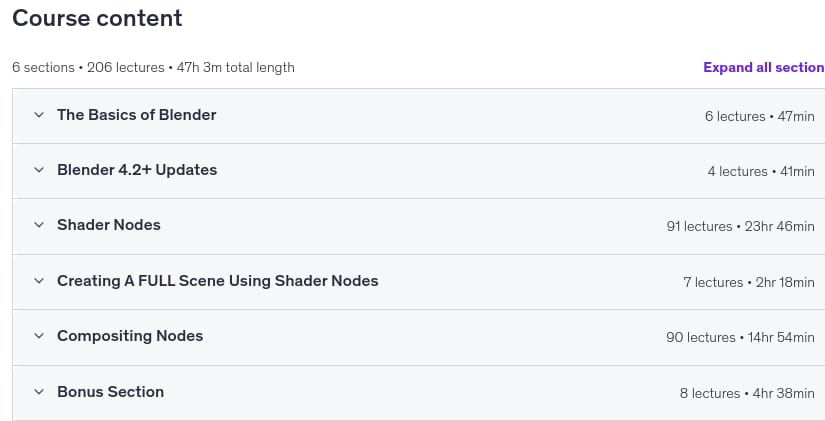Click the 91 lectures • 23hr 46min label
The width and height of the screenshot is (825, 421).
[741, 226]
